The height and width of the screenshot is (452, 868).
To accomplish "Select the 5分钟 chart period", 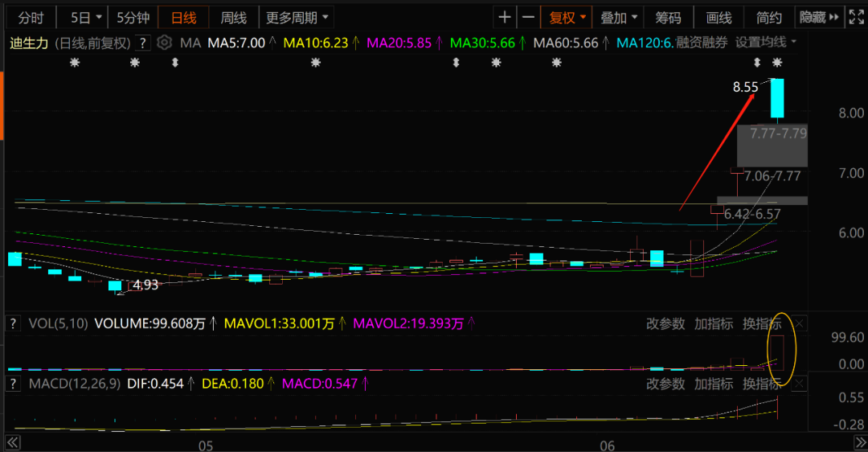I will (133, 18).
